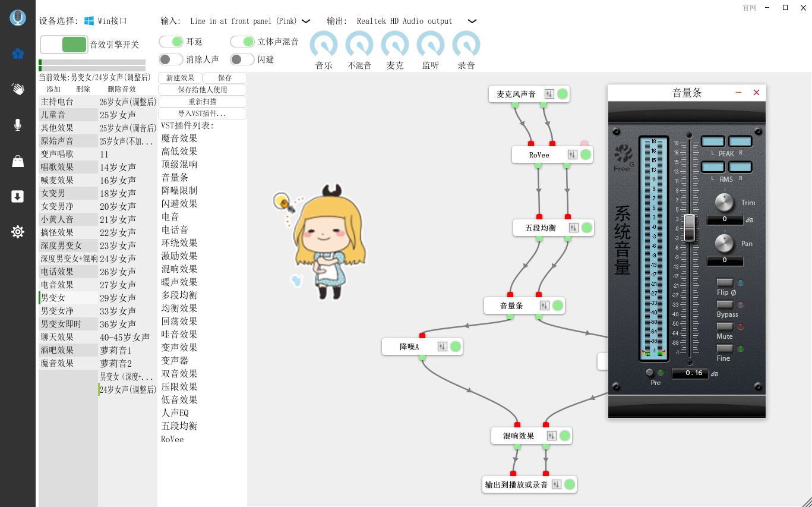Toggle the 音效引擎开关 master switch
The height and width of the screenshot is (507, 812).
tap(64, 45)
